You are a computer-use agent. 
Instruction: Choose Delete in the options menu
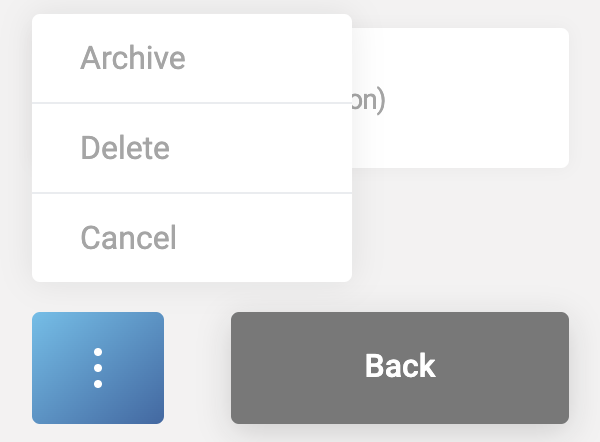(125, 148)
